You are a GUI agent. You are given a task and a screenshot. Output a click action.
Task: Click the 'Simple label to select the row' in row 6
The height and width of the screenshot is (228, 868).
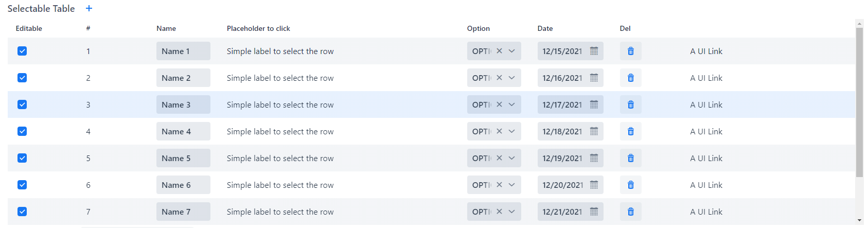(280, 185)
